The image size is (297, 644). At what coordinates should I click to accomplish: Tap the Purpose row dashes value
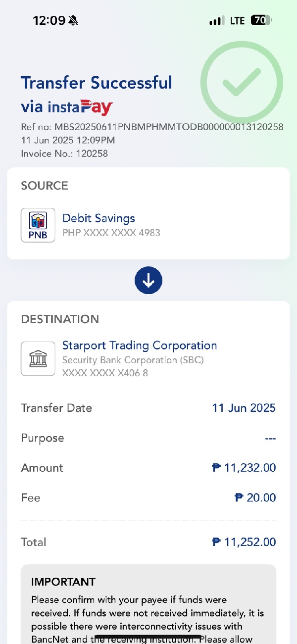tap(270, 439)
